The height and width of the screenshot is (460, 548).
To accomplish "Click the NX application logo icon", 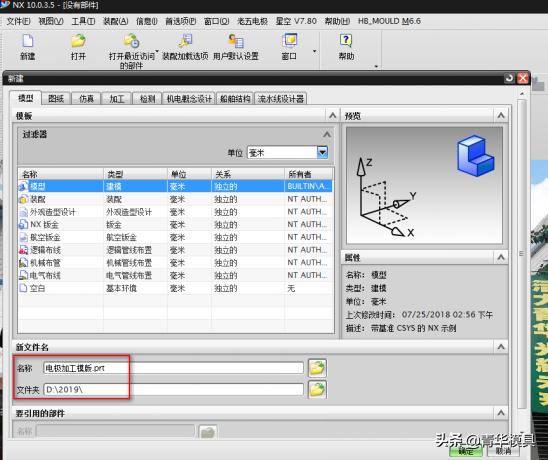I will pos(5,5).
